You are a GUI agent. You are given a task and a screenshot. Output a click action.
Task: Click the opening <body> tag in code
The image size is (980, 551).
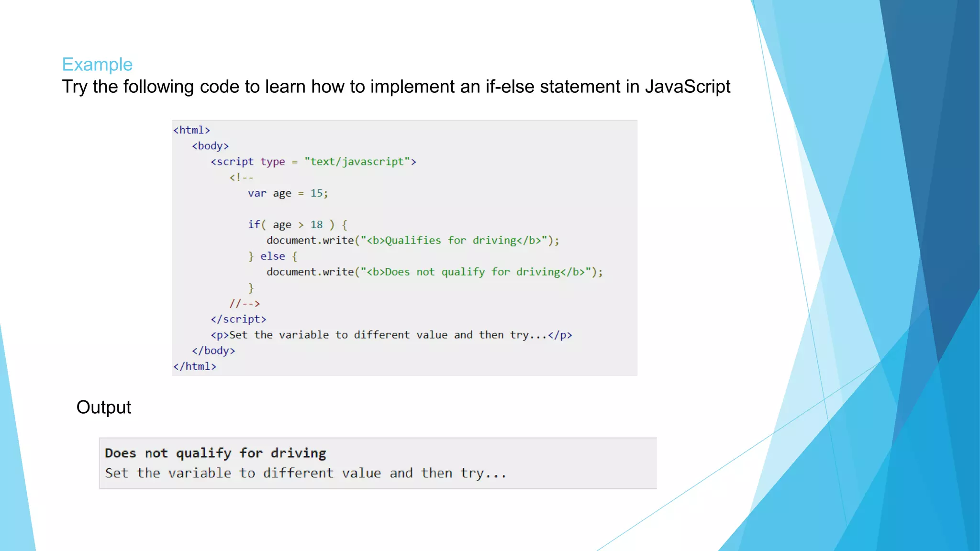pyautogui.click(x=210, y=146)
